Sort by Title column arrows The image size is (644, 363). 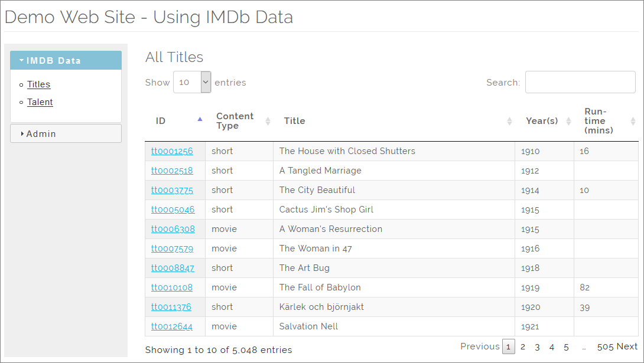tap(509, 121)
